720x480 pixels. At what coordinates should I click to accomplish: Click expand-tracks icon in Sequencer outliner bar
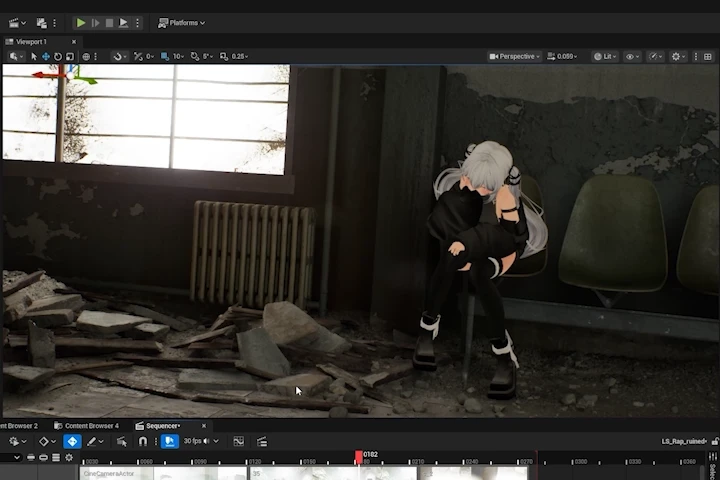[31, 457]
